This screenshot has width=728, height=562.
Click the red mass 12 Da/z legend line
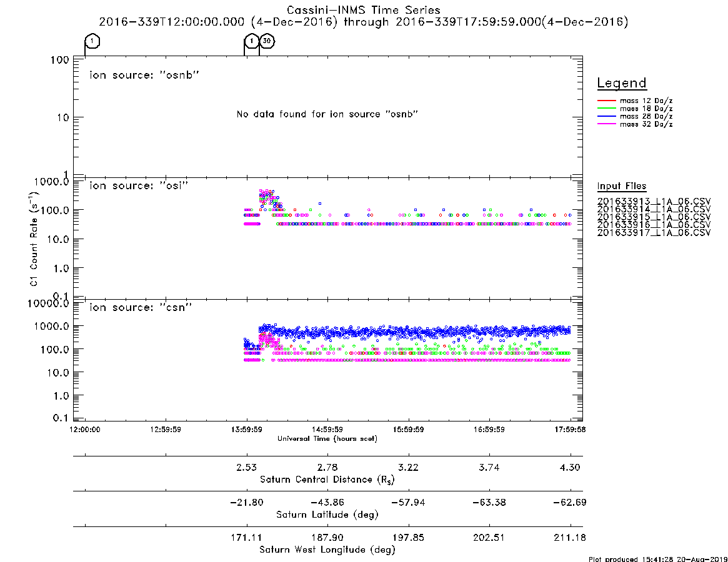tap(606, 101)
